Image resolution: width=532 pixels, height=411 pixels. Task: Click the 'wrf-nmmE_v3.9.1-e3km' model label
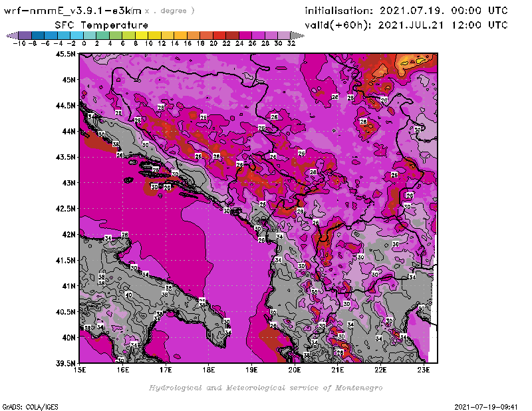72,11
